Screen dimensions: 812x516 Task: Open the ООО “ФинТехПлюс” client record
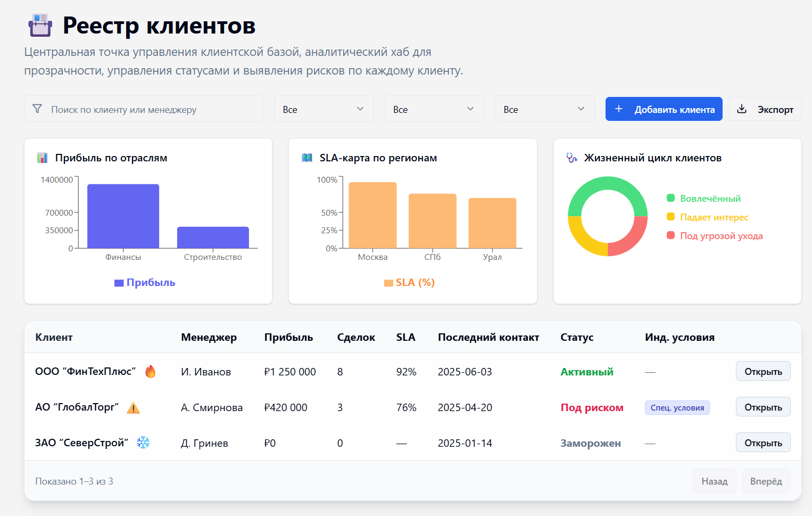763,371
